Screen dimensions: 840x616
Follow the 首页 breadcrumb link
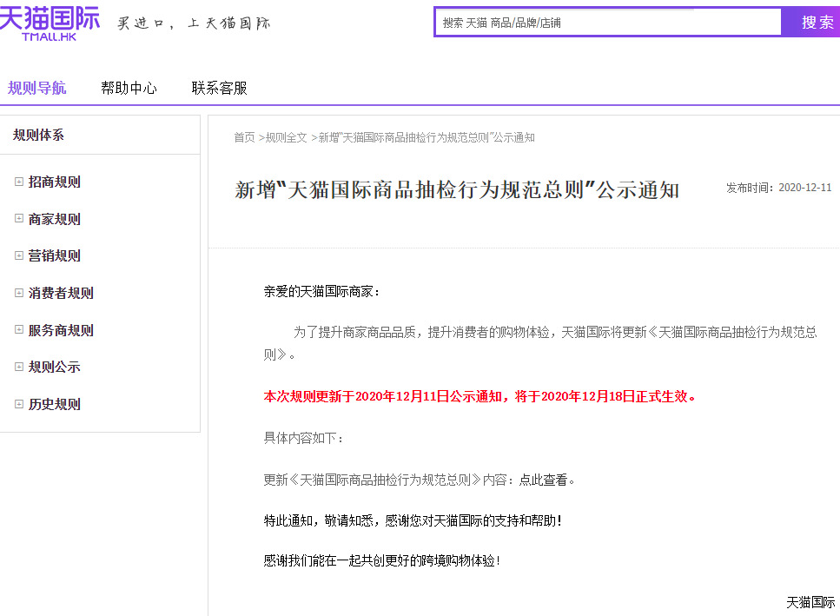point(244,137)
